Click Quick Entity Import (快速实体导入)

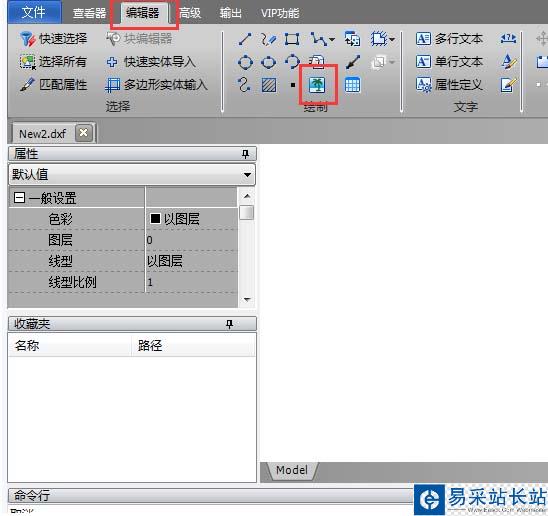tap(151, 62)
